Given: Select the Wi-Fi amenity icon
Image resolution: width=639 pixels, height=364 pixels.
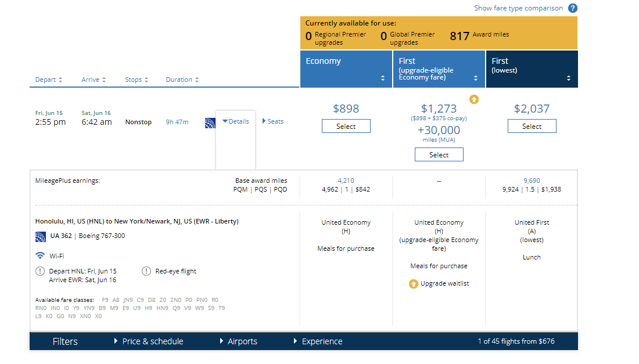Looking at the screenshot, I should point(40,255).
